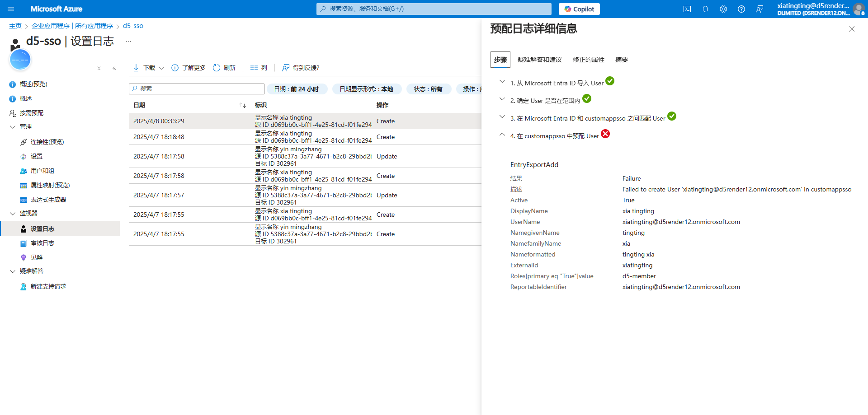Switch to the 疑难解答和建议 tab

tap(540, 60)
